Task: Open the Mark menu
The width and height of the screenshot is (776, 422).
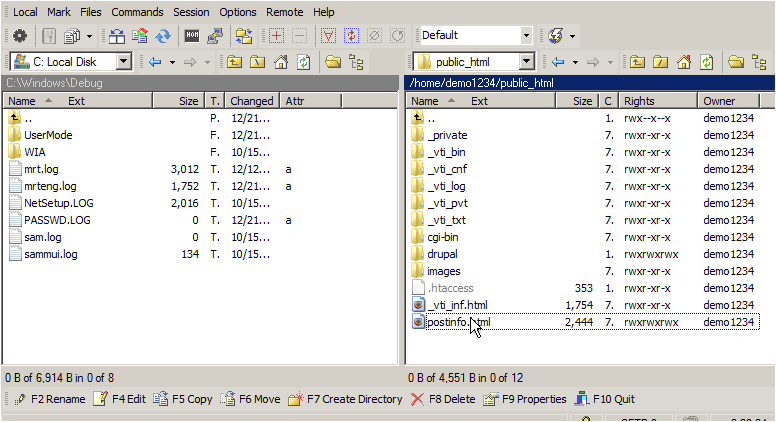Action: tap(59, 12)
